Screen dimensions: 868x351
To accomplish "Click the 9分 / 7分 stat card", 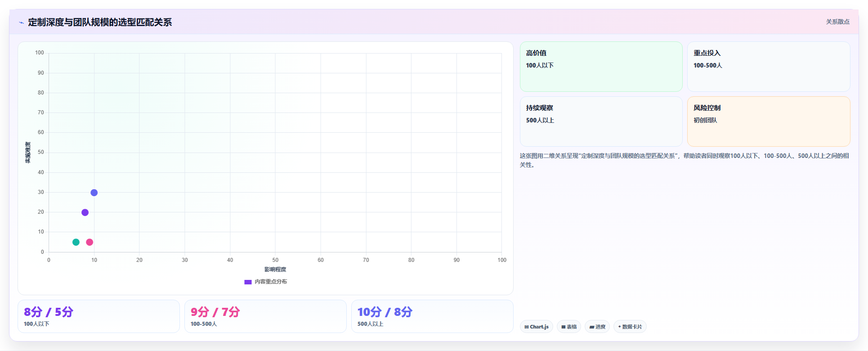I will click(265, 316).
